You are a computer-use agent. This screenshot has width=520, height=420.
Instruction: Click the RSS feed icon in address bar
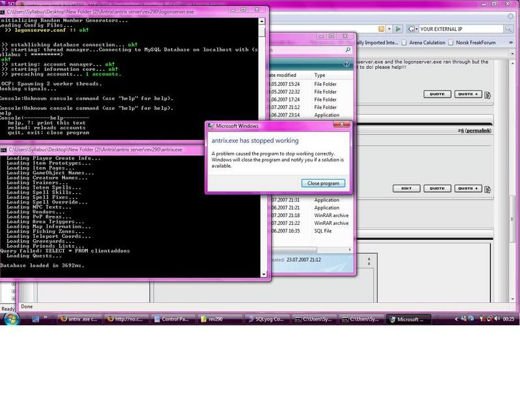pyautogui.click(x=380, y=29)
